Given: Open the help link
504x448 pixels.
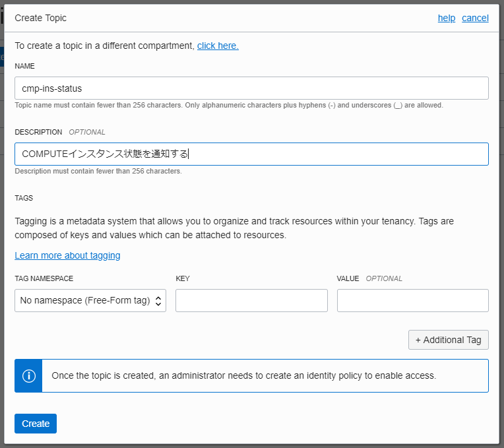Looking at the screenshot, I should point(447,18).
